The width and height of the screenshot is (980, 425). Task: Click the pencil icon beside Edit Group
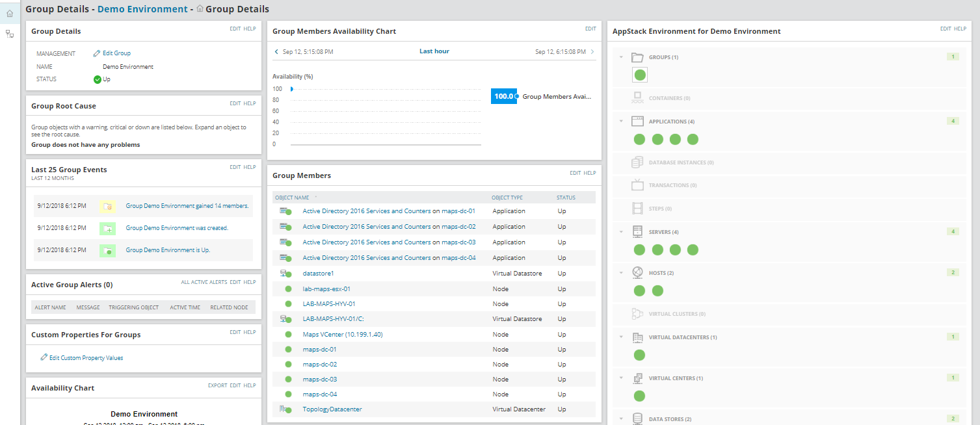coord(97,53)
